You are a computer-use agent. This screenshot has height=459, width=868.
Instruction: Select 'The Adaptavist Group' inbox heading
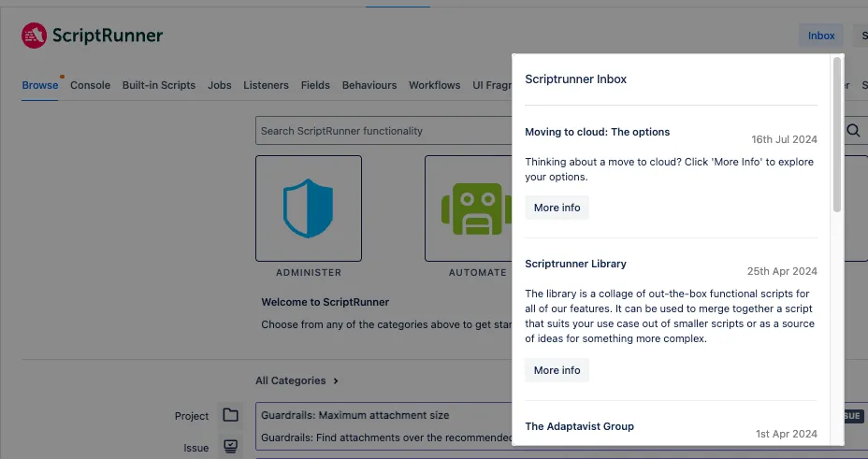pyautogui.click(x=580, y=426)
